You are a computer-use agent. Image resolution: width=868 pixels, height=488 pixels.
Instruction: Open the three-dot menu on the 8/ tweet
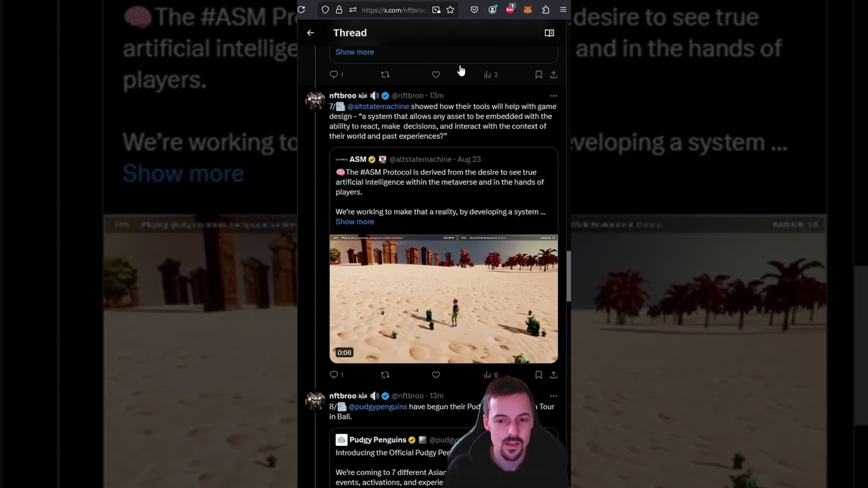553,396
